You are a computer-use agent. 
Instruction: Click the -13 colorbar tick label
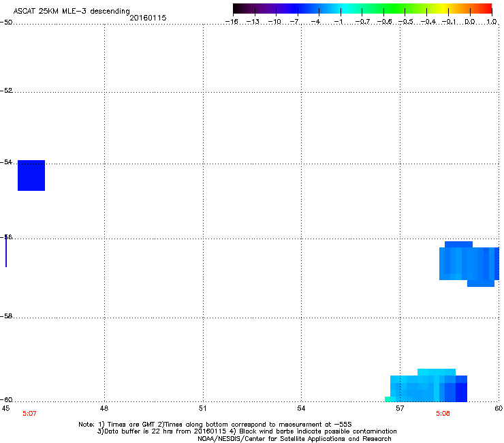click(x=253, y=22)
